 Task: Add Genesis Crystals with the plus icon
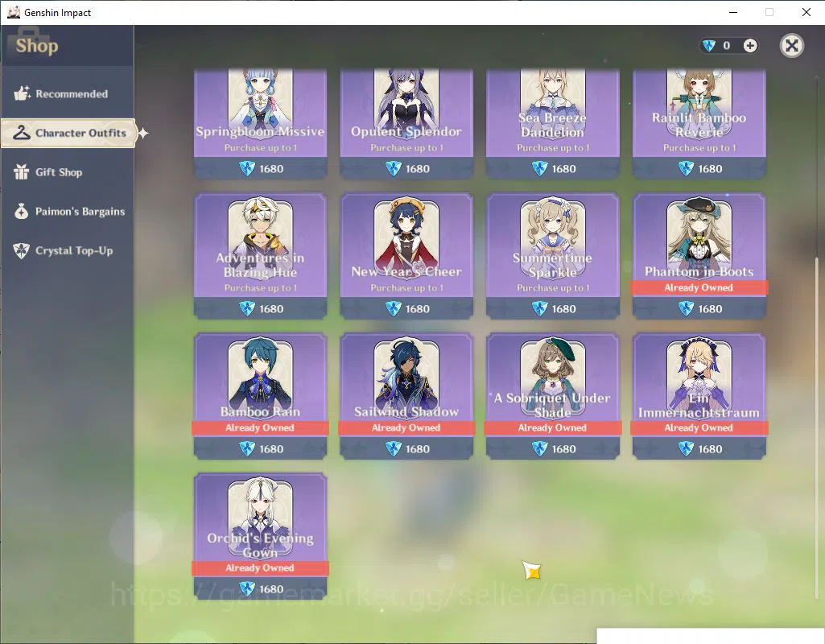coord(750,46)
